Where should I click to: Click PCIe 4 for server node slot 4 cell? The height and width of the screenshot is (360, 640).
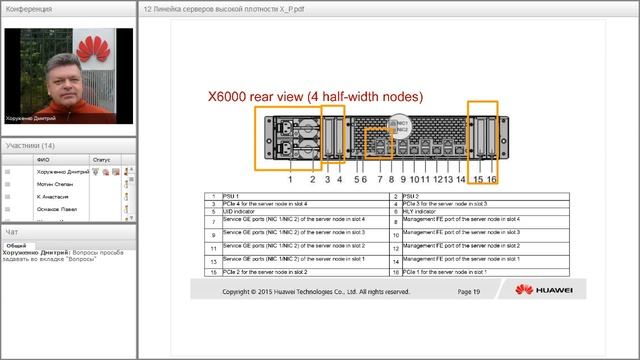[x=306, y=204]
